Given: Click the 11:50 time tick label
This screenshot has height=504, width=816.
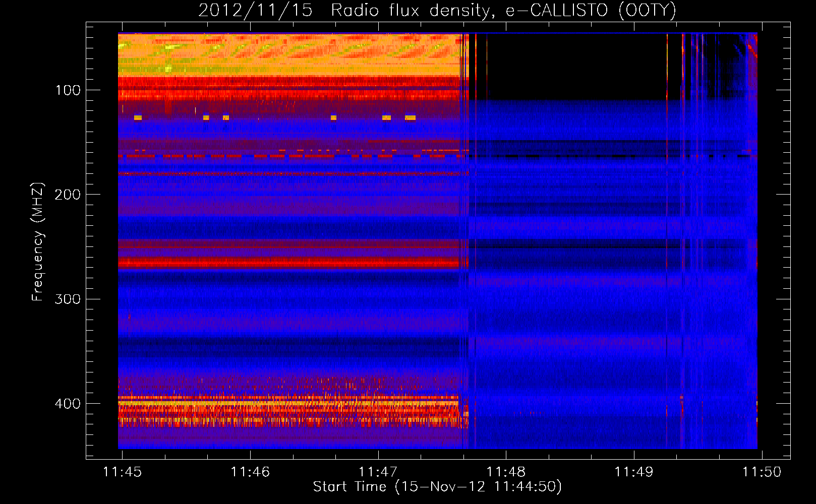Looking at the screenshot, I should coord(762,472).
